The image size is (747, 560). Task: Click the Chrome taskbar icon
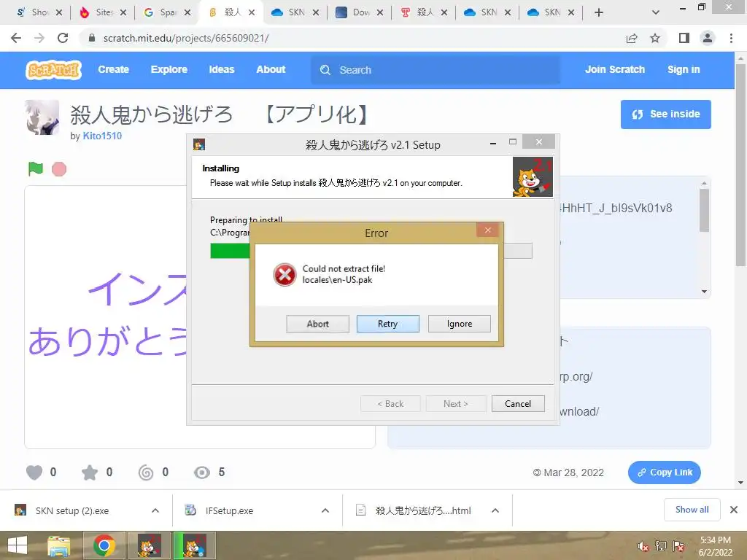[104, 545]
